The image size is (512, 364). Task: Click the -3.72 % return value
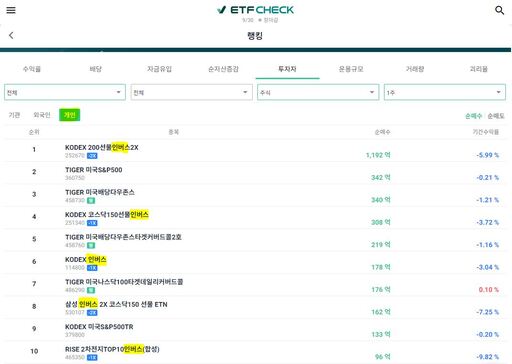click(487, 222)
